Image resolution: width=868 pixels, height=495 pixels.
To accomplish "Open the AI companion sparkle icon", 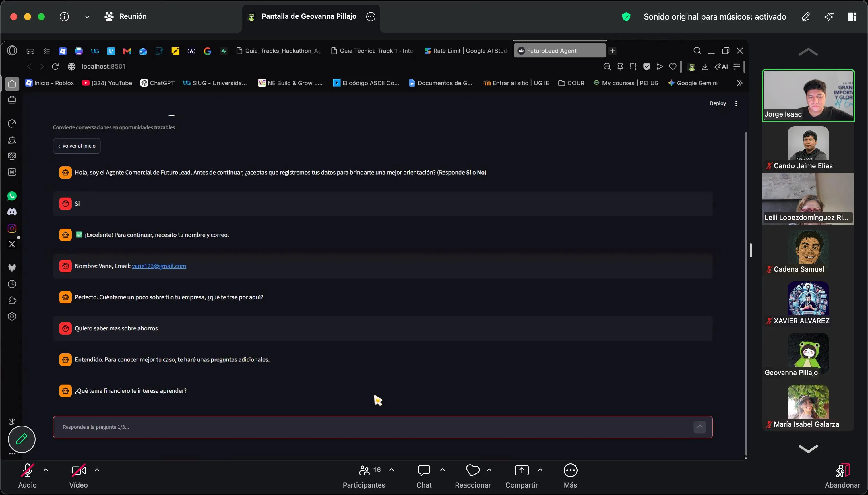I will click(829, 17).
